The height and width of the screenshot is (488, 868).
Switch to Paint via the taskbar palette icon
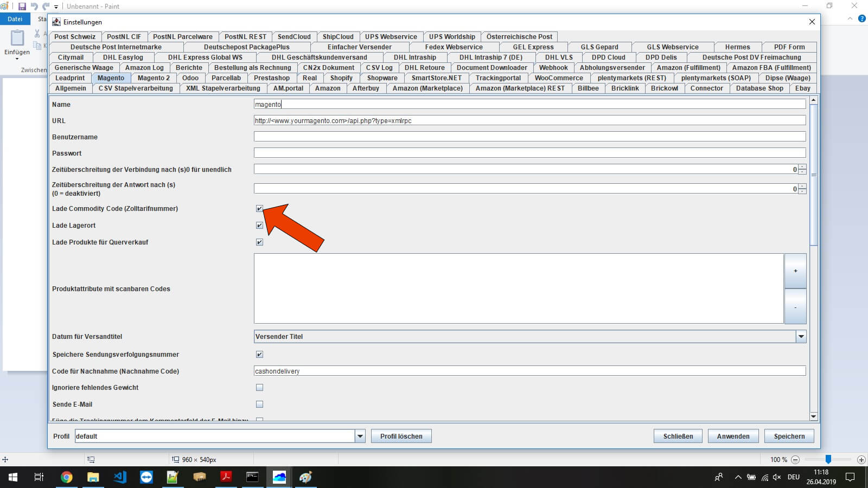pos(305,477)
